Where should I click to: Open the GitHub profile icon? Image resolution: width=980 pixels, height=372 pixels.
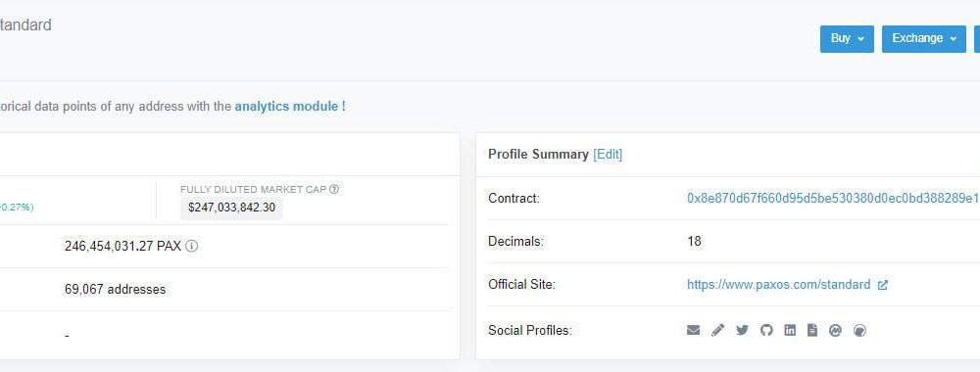(x=766, y=330)
